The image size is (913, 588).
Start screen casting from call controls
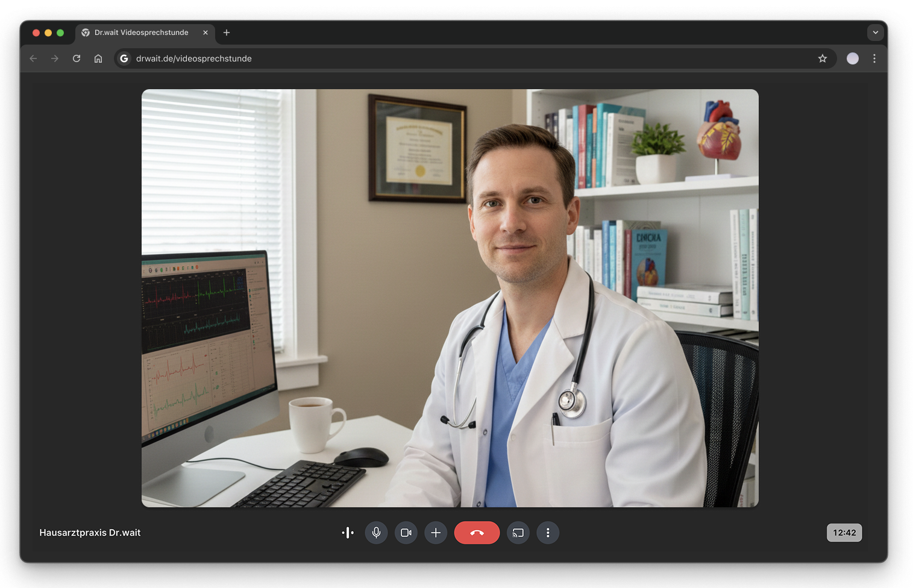518,533
